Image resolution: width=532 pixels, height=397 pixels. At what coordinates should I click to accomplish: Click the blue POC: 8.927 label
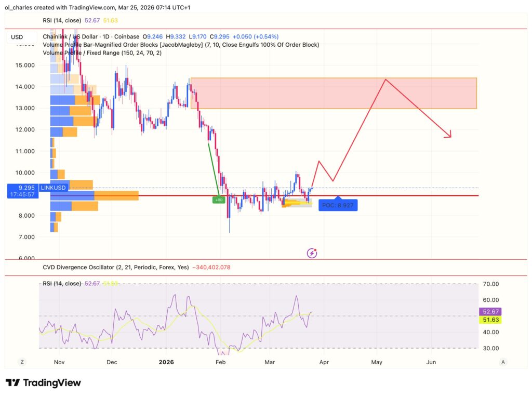pos(338,205)
